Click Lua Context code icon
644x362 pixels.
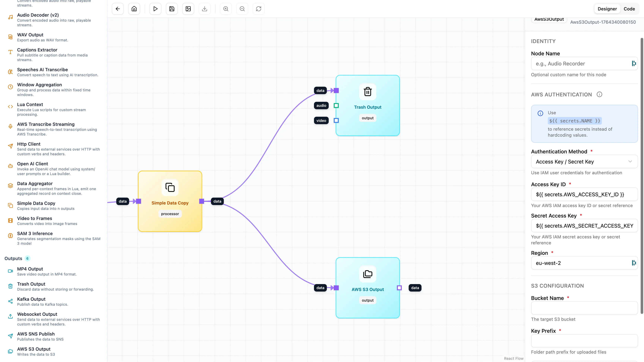pyautogui.click(x=10, y=107)
